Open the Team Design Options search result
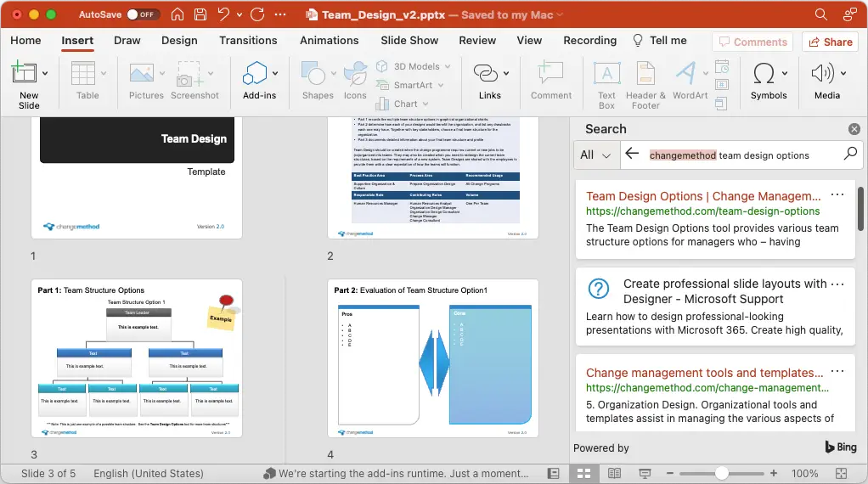 click(x=703, y=196)
